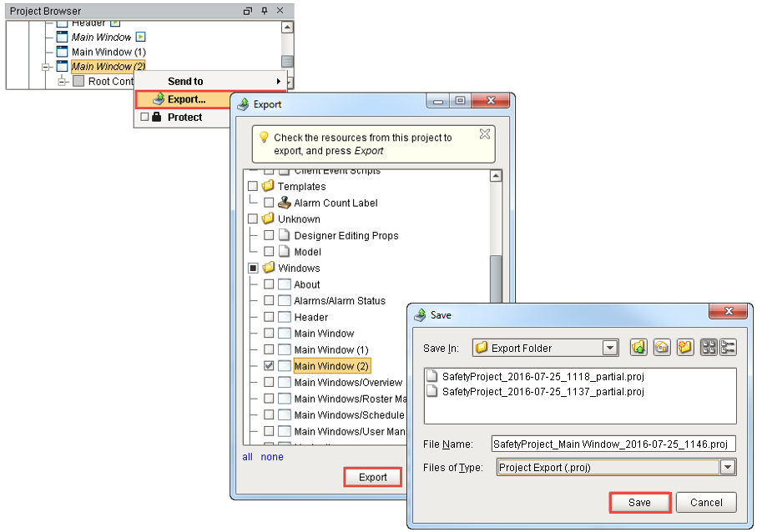Viewport: 757px width, 532px height.
Task: Check the Alarm Count Label checkbox
Action: pyautogui.click(x=269, y=203)
